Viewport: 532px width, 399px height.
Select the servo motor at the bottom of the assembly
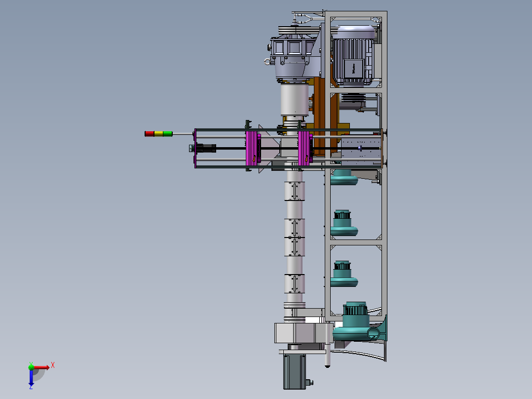pyautogui.click(x=295, y=371)
